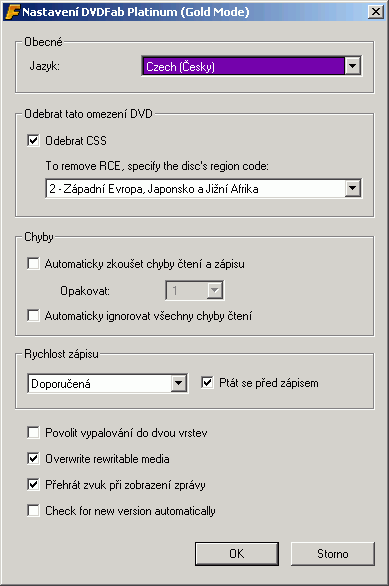Disable Overwrite rewritable media option

click(33, 459)
